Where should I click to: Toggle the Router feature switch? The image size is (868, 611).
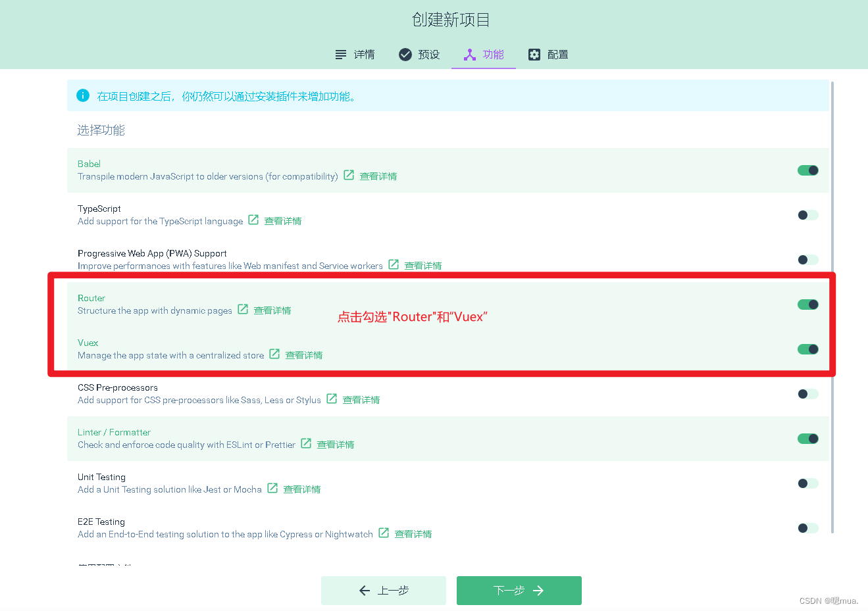pyautogui.click(x=808, y=305)
